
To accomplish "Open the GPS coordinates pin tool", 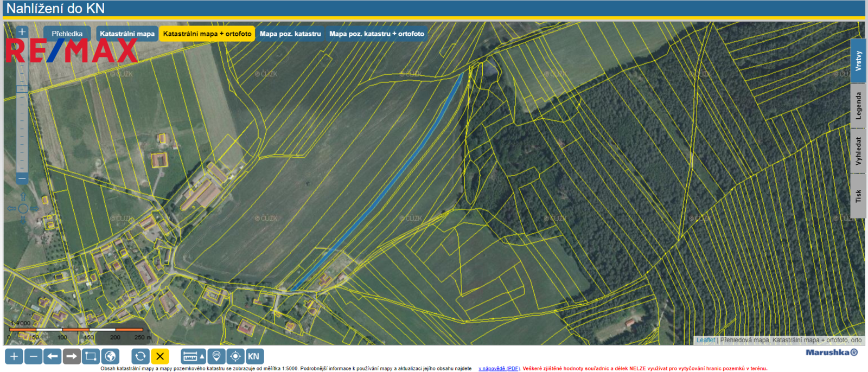I will (216, 356).
